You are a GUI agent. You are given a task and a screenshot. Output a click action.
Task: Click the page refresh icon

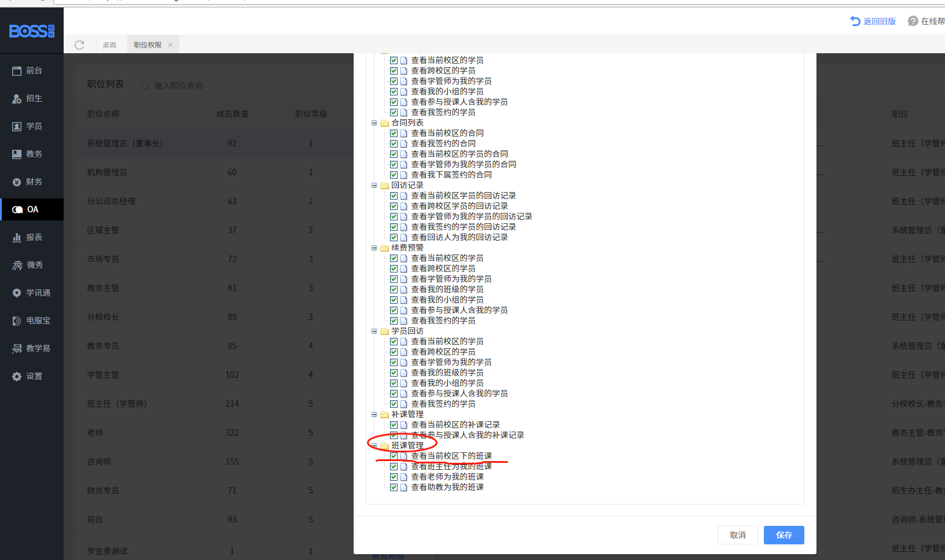pos(79,45)
